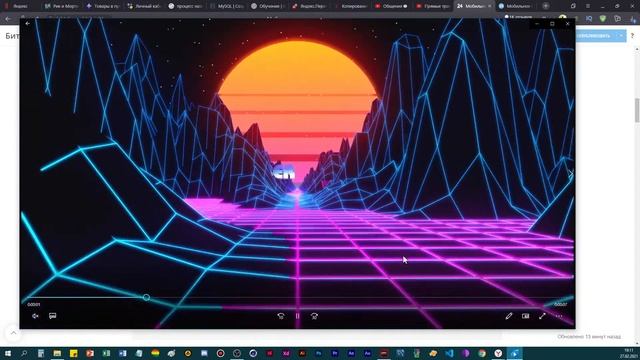Open the player's more options menu
The image size is (640, 360).
tap(559, 316)
